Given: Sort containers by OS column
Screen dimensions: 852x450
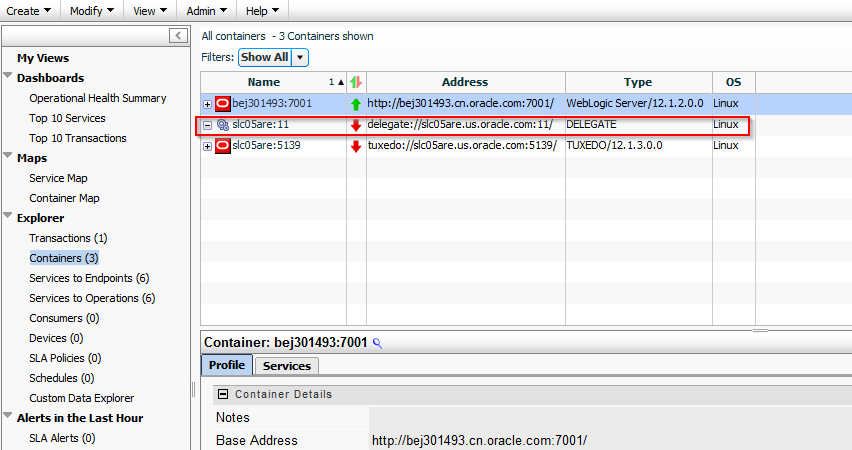Looking at the screenshot, I should point(734,82).
